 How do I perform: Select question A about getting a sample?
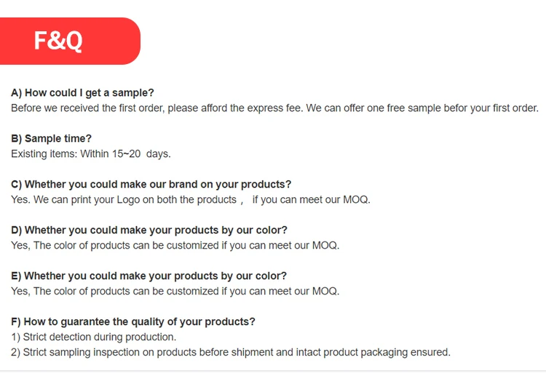pyautogui.click(x=82, y=92)
